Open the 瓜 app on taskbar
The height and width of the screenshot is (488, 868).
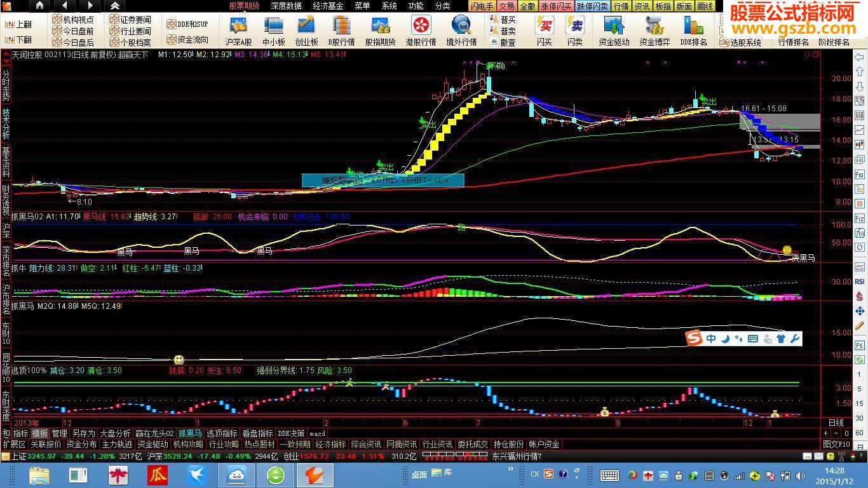tap(157, 475)
